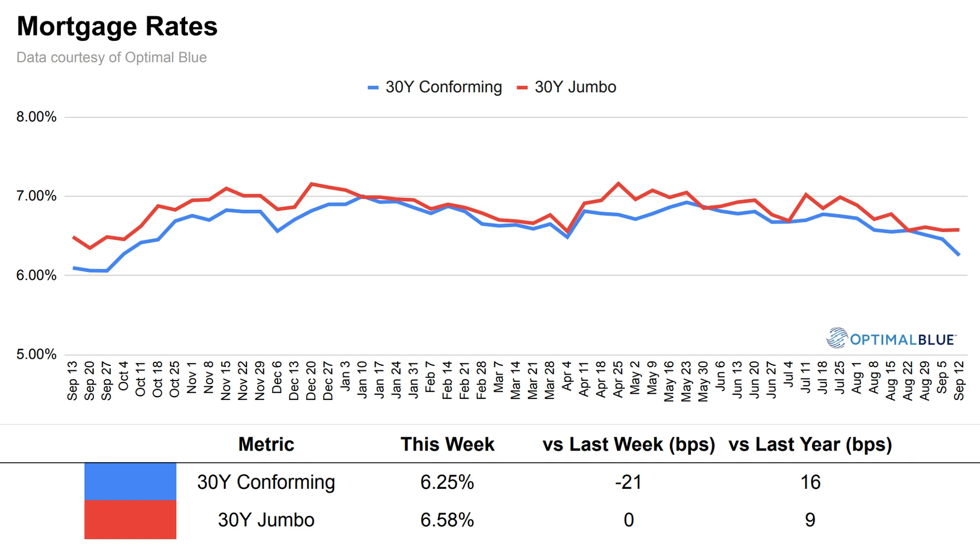Click the blue color swatch in table

[130, 481]
